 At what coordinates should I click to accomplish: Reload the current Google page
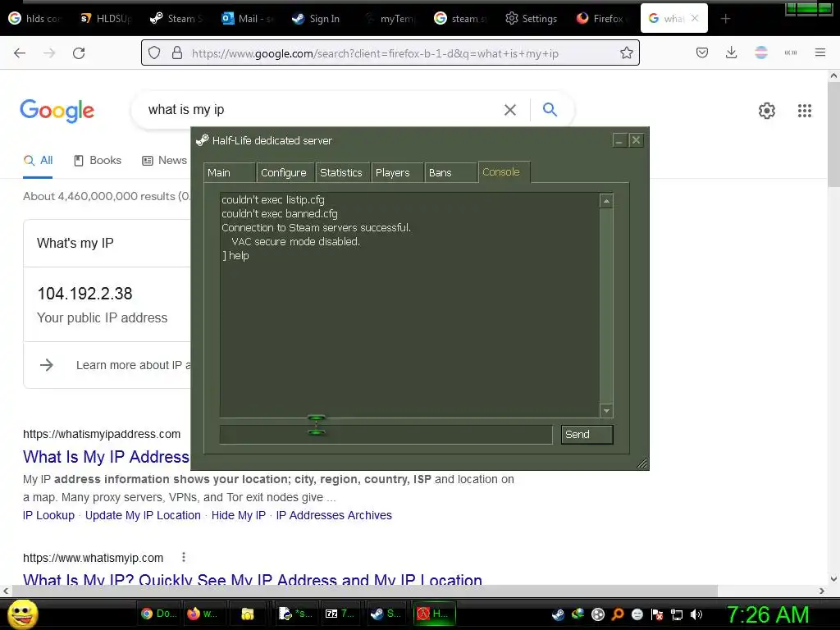[79, 53]
